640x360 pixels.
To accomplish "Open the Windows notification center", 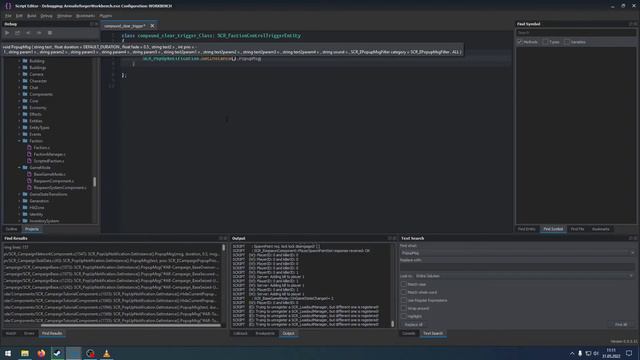I will (x=629, y=353).
